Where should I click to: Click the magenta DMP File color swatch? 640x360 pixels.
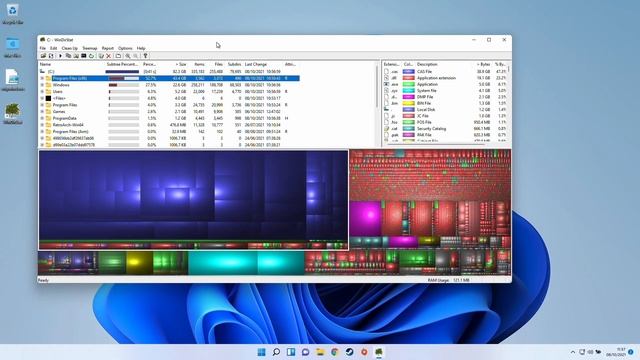(x=409, y=97)
